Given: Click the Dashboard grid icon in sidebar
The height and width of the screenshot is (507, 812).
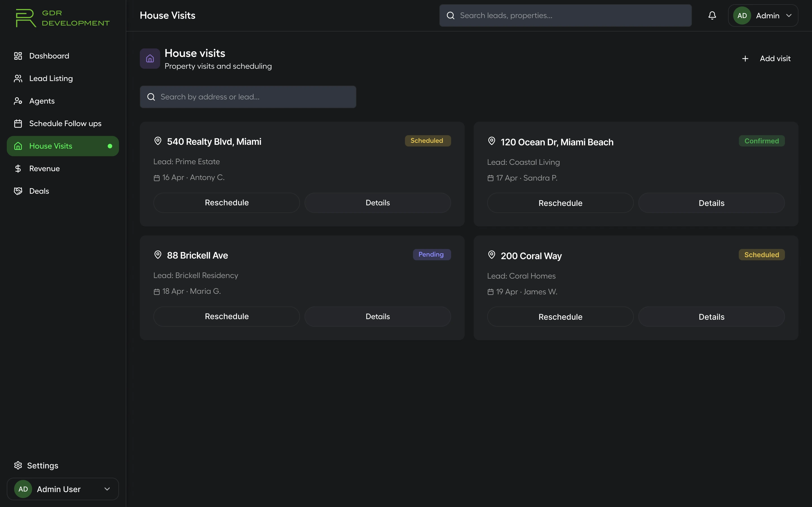Looking at the screenshot, I should 18,56.
